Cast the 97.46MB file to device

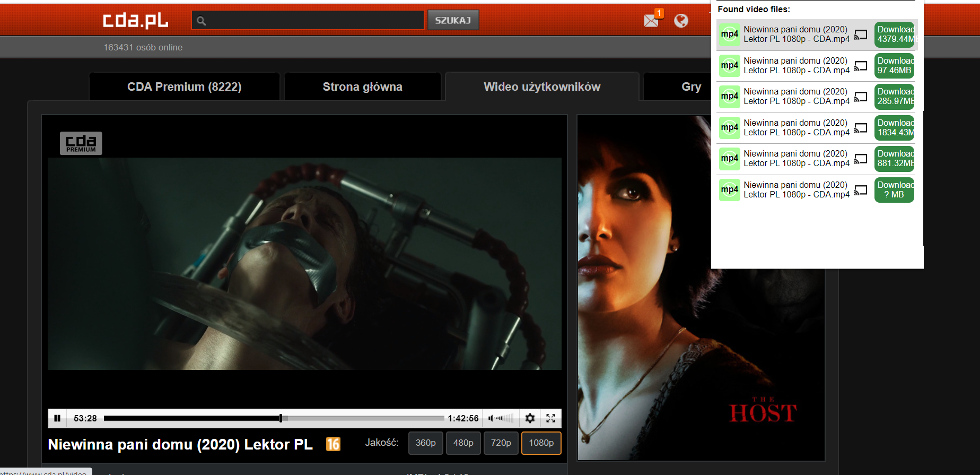861,66
